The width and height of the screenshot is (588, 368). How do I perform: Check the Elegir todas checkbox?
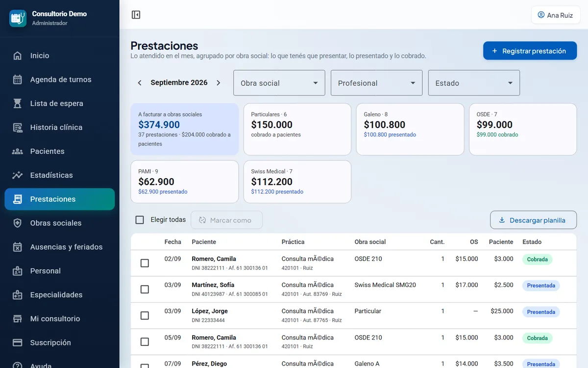pos(140,220)
